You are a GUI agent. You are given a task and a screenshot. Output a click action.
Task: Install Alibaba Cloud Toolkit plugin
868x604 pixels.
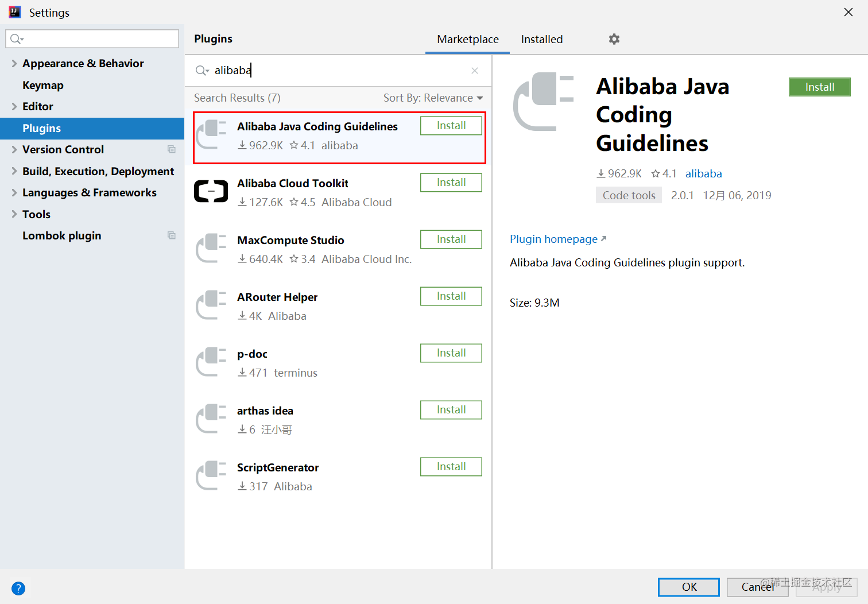point(451,183)
